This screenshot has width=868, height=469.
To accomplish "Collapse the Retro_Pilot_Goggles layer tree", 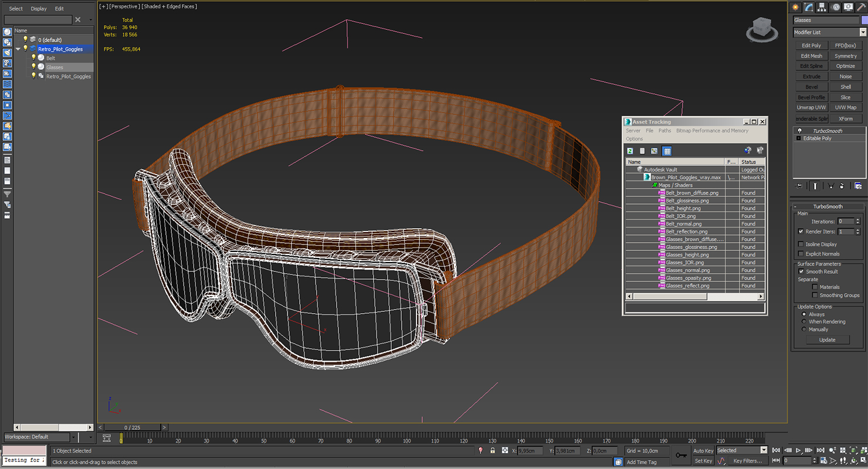I will tap(18, 49).
